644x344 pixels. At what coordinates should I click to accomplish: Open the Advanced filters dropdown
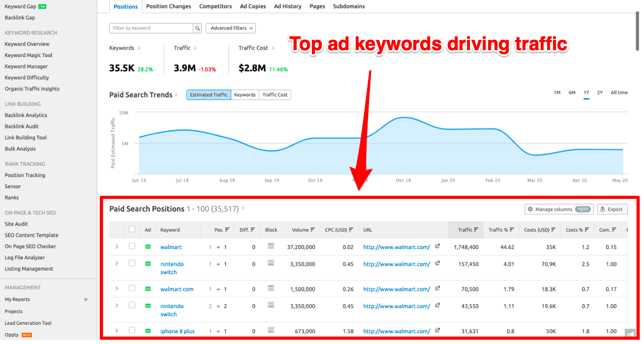click(230, 28)
